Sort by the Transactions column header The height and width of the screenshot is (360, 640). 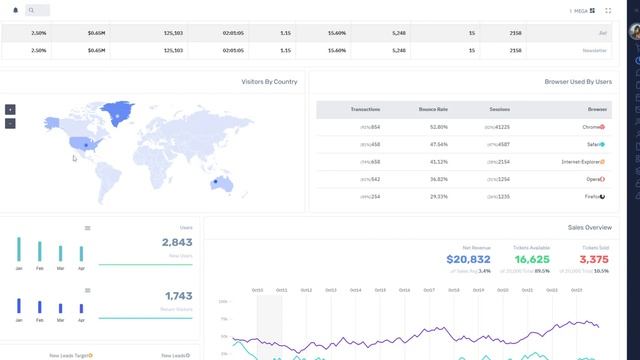point(365,109)
